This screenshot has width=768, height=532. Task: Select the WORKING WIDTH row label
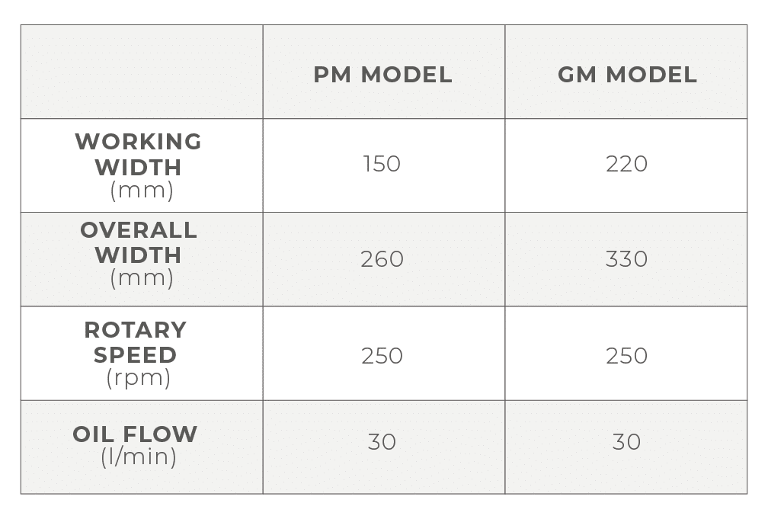tap(139, 154)
